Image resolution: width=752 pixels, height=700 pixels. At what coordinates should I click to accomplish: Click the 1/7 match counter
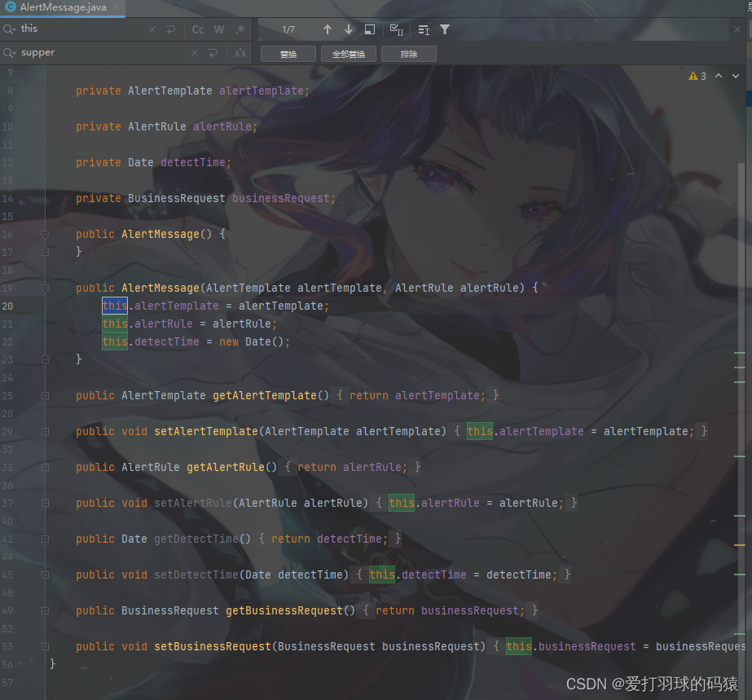point(288,30)
